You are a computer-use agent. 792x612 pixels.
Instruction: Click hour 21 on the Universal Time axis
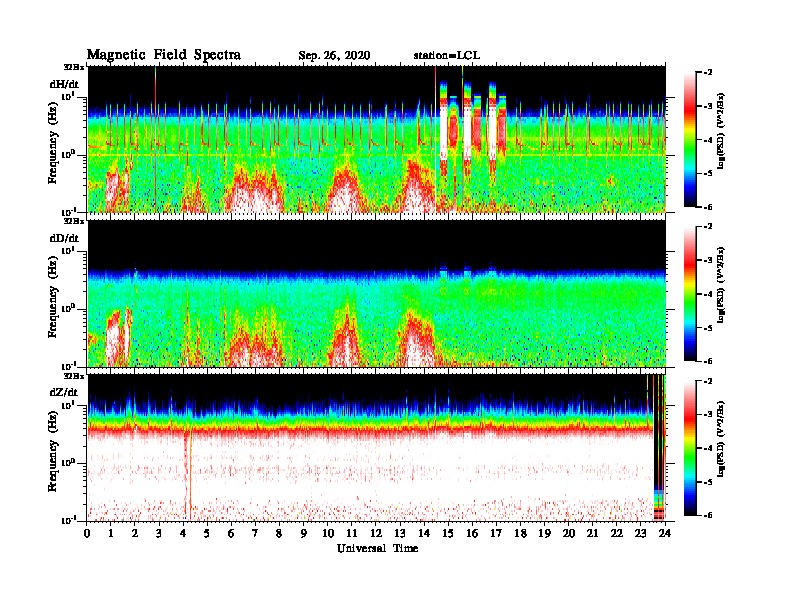point(593,534)
